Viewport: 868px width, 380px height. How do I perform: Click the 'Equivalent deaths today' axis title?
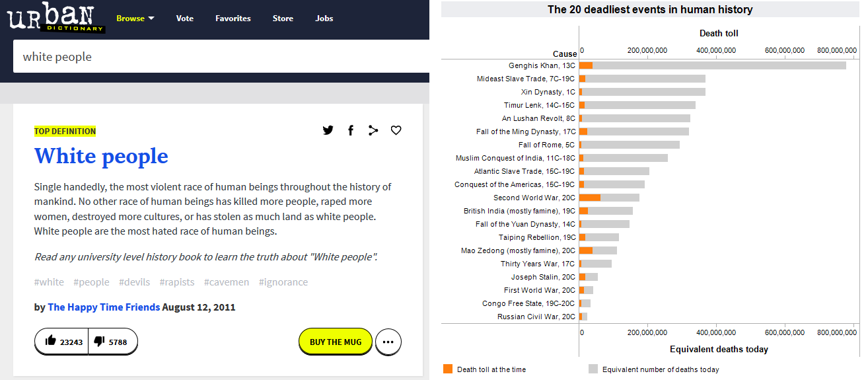click(719, 349)
